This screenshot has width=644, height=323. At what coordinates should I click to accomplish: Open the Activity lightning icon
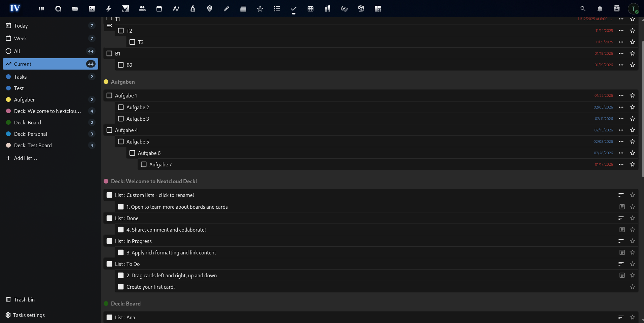pos(108,8)
